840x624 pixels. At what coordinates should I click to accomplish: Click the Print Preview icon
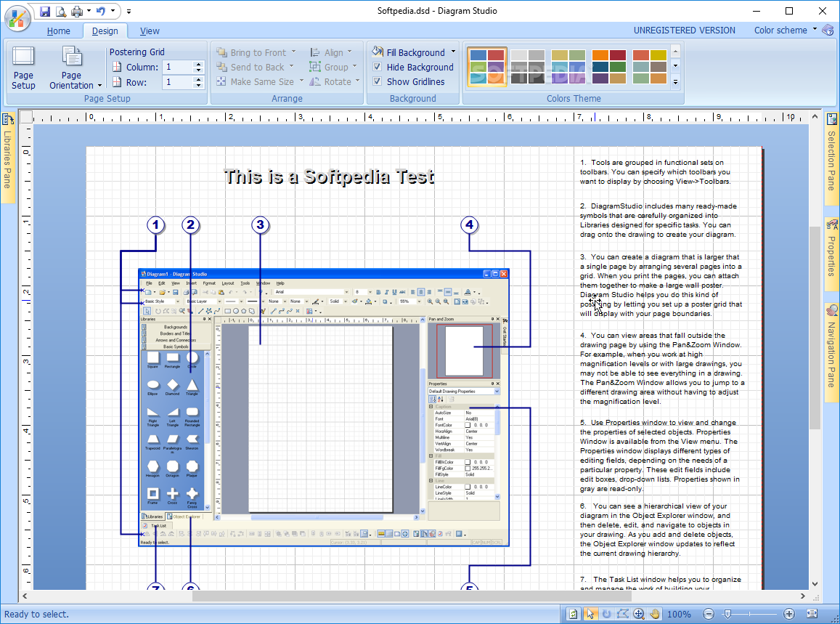(61, 11)
